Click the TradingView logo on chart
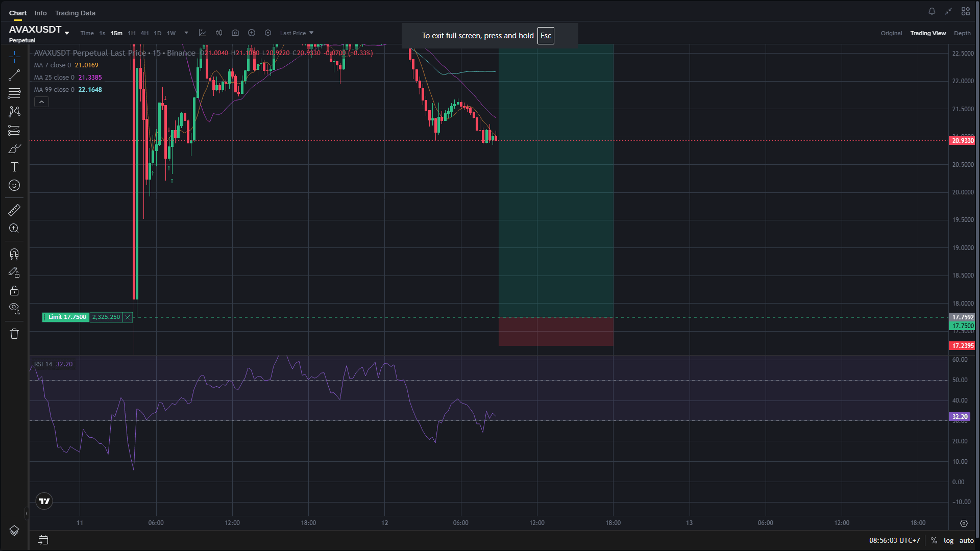The height and width of the screenshot is (551, 980). point(44,502)
